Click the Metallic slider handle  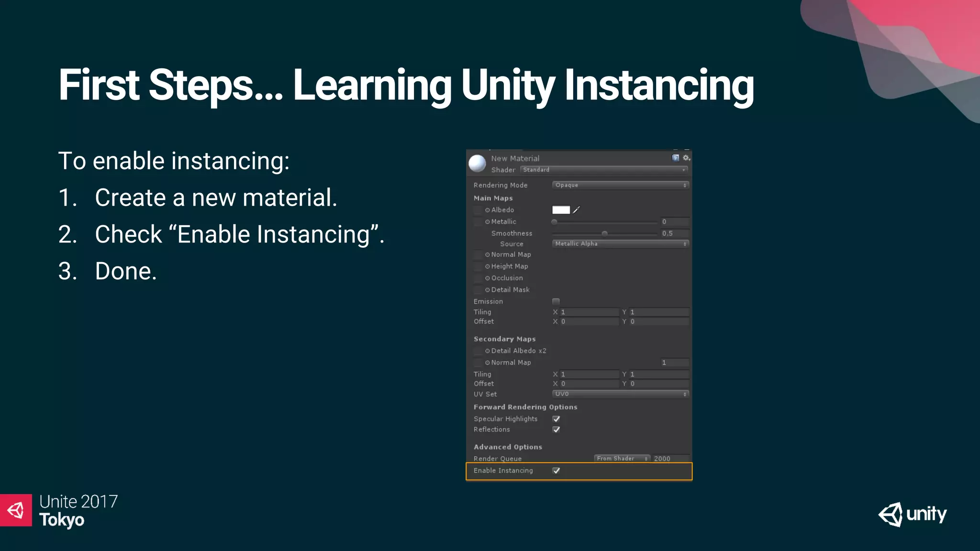coord(554,222)
